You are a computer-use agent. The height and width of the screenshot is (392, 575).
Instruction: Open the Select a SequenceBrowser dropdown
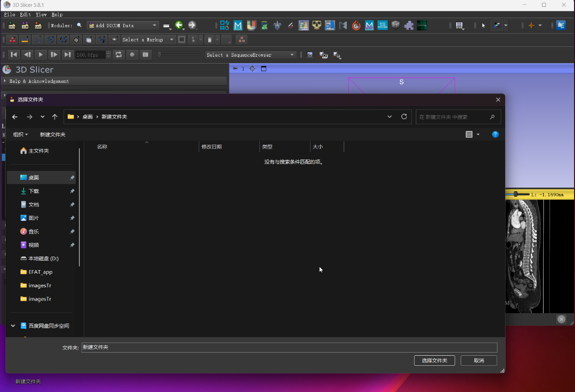251,55
